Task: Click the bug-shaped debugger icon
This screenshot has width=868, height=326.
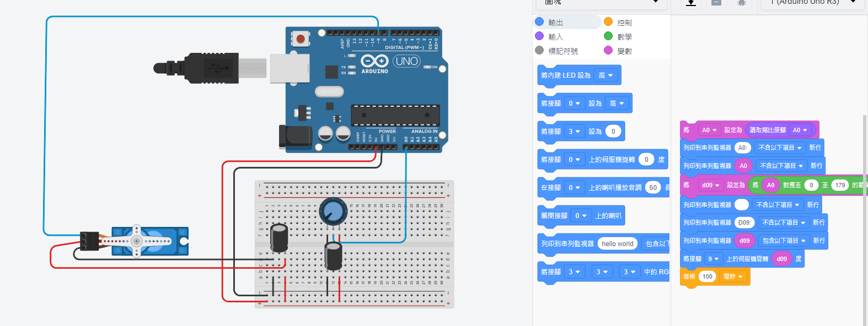Action: pos(741,3)
